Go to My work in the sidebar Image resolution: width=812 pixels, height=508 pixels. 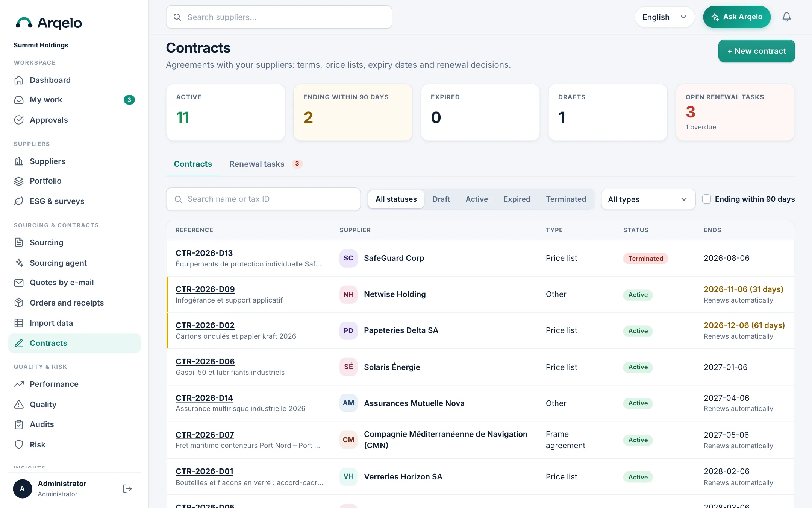tap(74, 100)
